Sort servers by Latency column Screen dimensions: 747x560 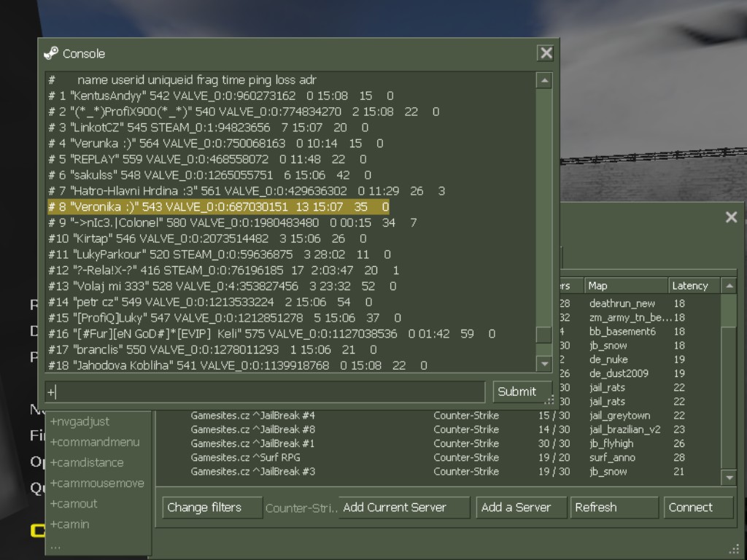694,286
